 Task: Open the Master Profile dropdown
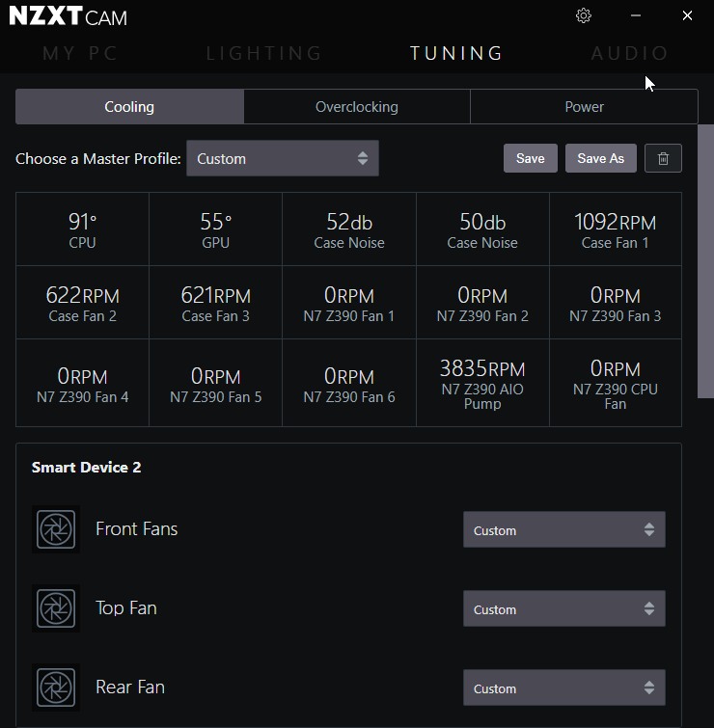(x=283, y=158)
